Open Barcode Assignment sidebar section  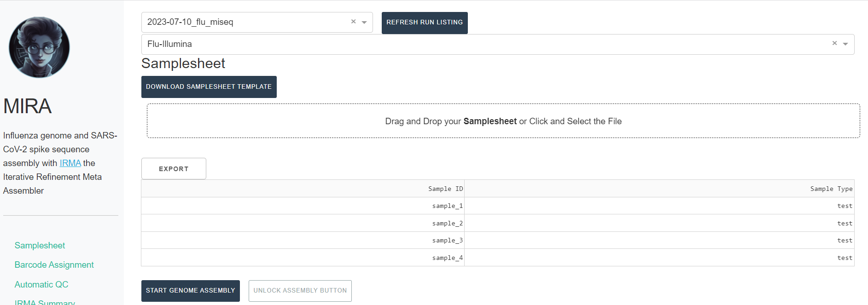point(54,265)
